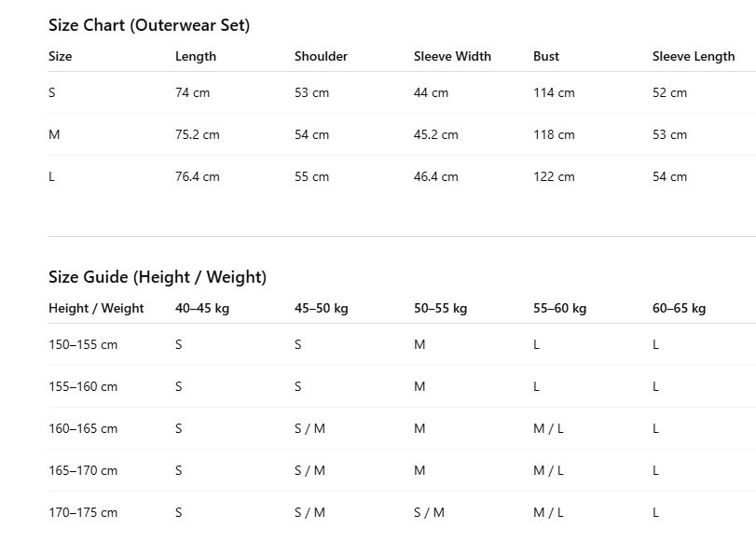756x557 pixels.
Task: Select the M / L cell in 165–170 cm row
Action: click(x=548, y=470)
